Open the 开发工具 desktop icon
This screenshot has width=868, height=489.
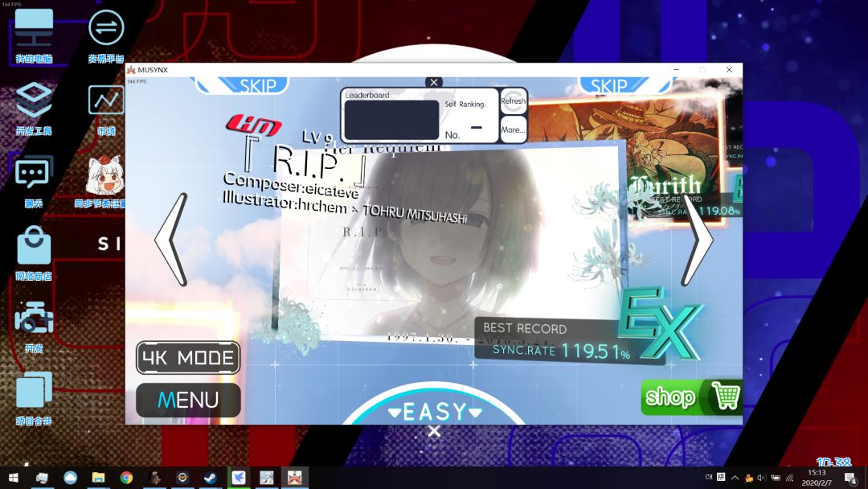pyautogui.click(x=34, y=109)
